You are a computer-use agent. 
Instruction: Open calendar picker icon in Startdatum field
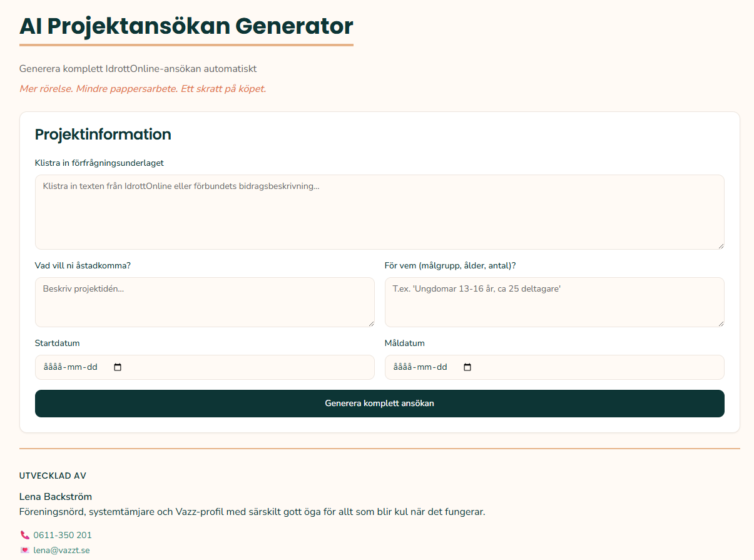point(118,367)
